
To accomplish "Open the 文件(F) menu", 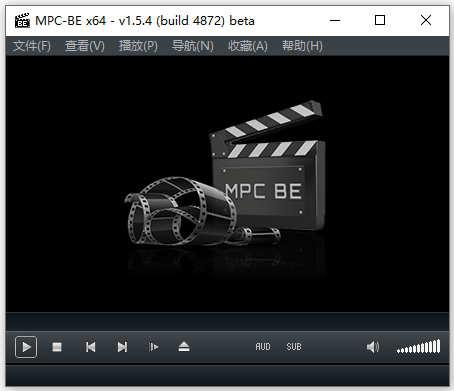I will [32, 46].
